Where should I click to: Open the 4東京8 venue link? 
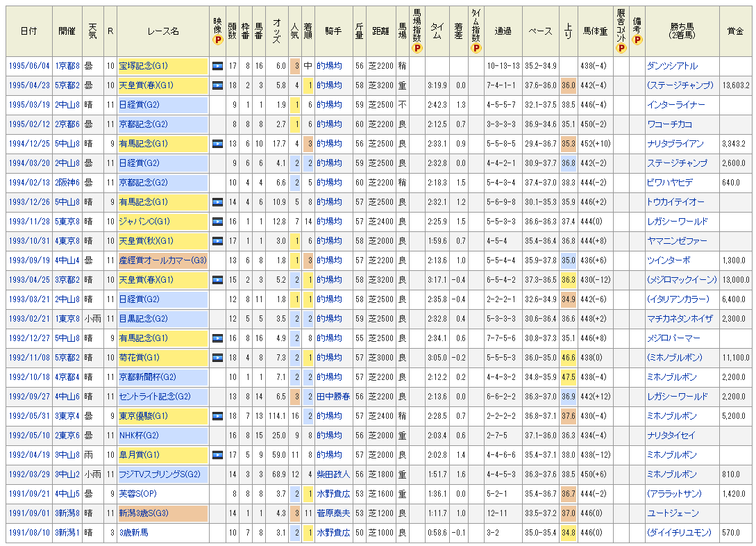point(67,240)
